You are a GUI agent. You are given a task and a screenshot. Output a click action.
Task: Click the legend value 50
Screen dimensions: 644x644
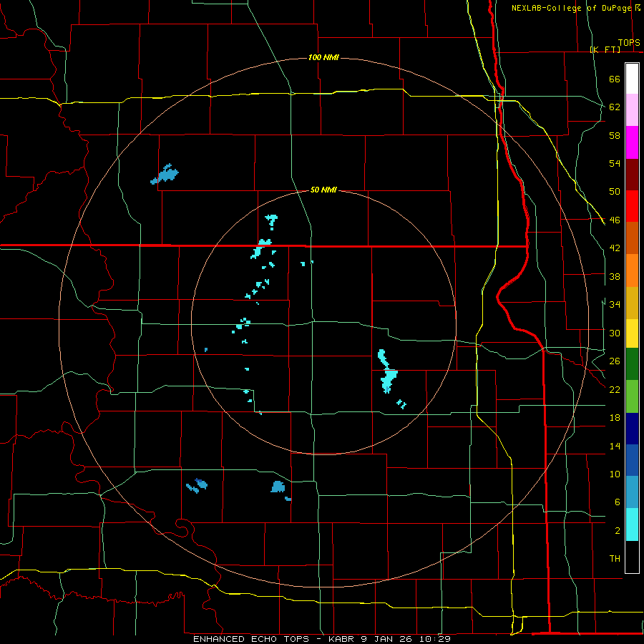click(x=615, y=192)
